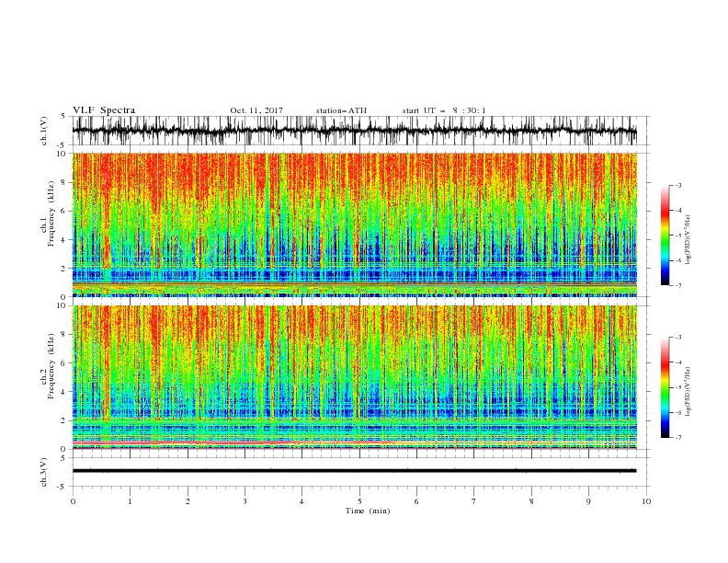The image size is (728, 563).
Task: Click the date 'Oct. 11, 2017'
Action: [x=256, y=110]
